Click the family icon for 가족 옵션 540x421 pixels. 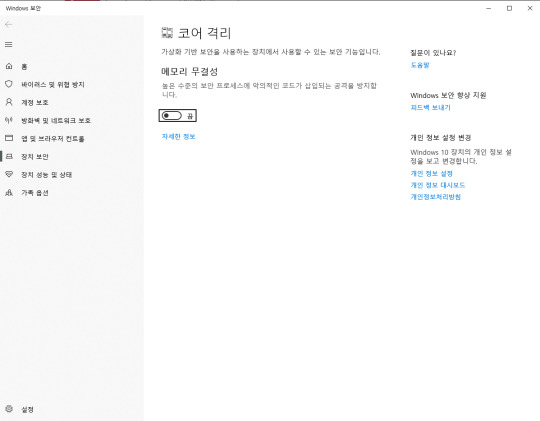9,193
